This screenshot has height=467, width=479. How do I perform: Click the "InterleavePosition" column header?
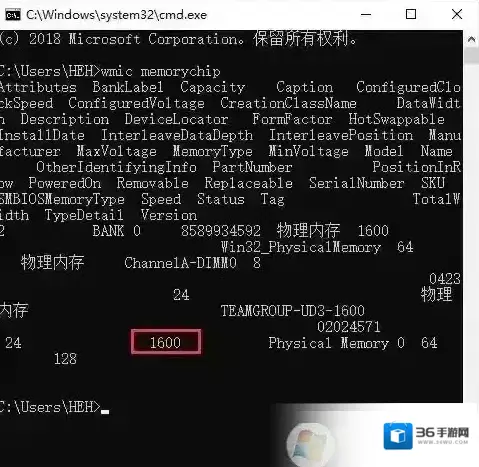[341, 135]
